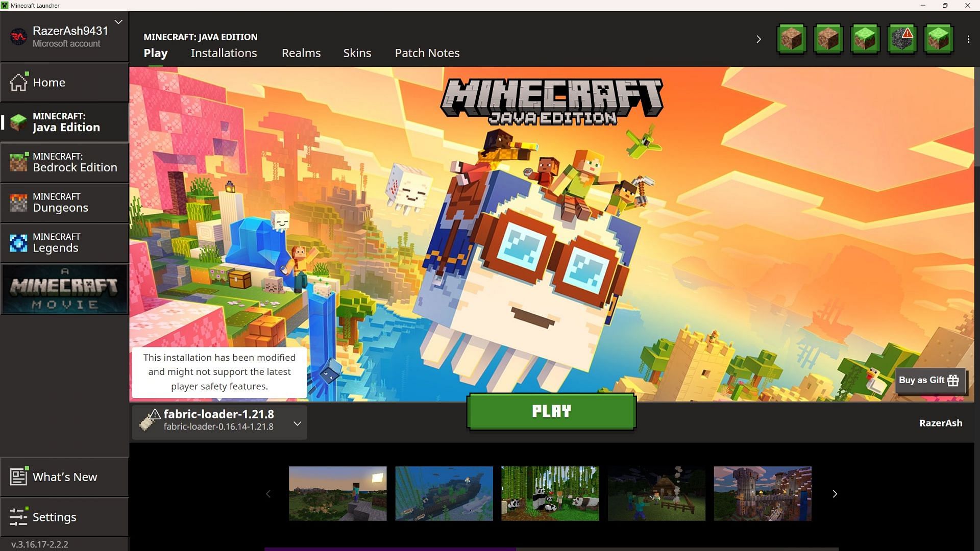Launch first grass block quick-play installation
Image resolution: width=980 pixels, height=551 pixels.
click(865, 39)
